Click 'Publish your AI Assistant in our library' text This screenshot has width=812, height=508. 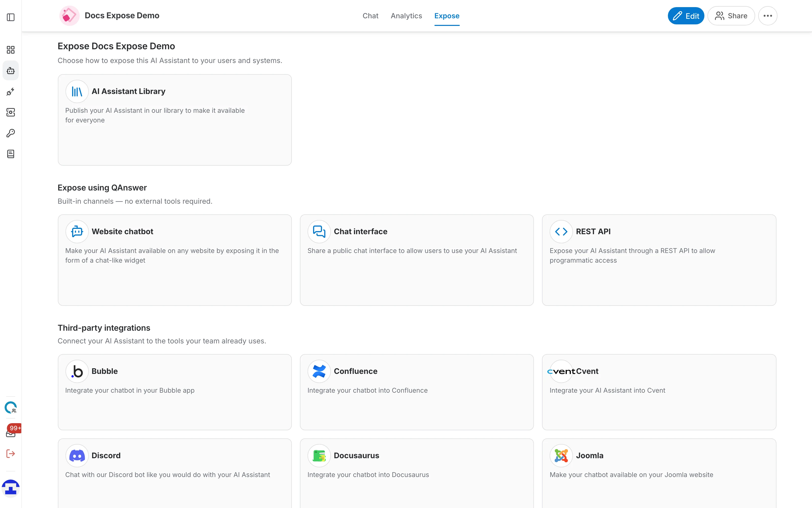155,115
